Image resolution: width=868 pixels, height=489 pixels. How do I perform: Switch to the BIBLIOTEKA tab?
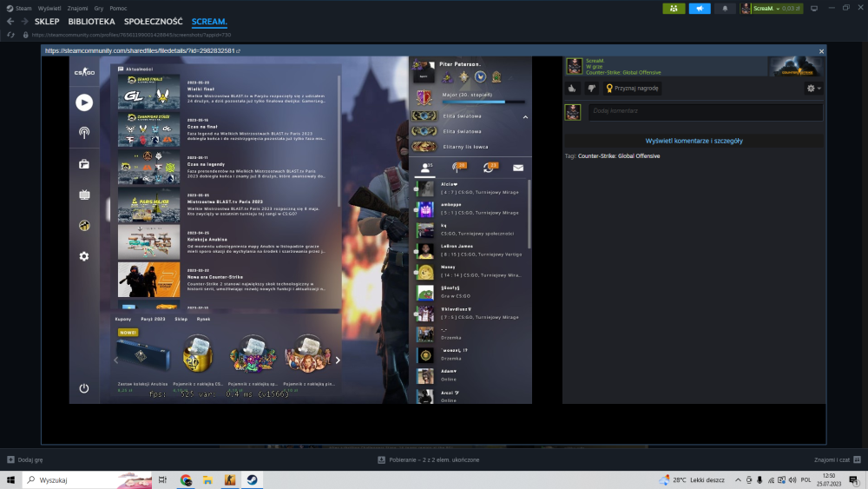tap(91, 22)
